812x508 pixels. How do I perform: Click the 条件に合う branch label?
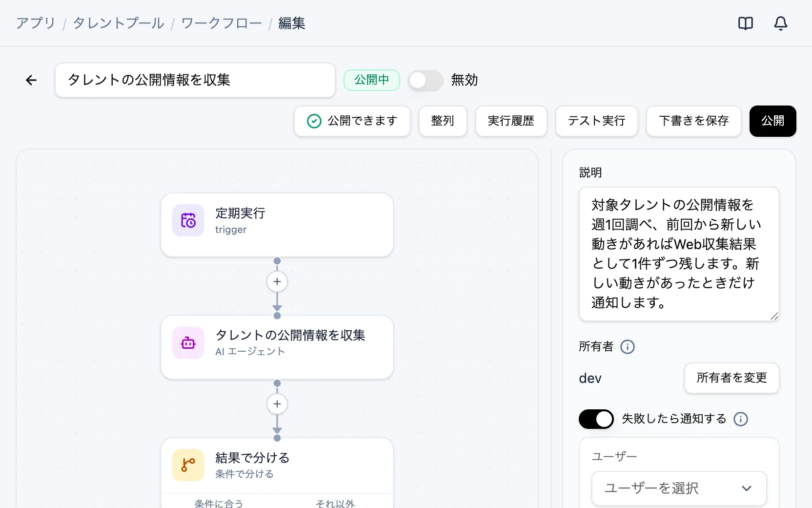pos(219,503)
